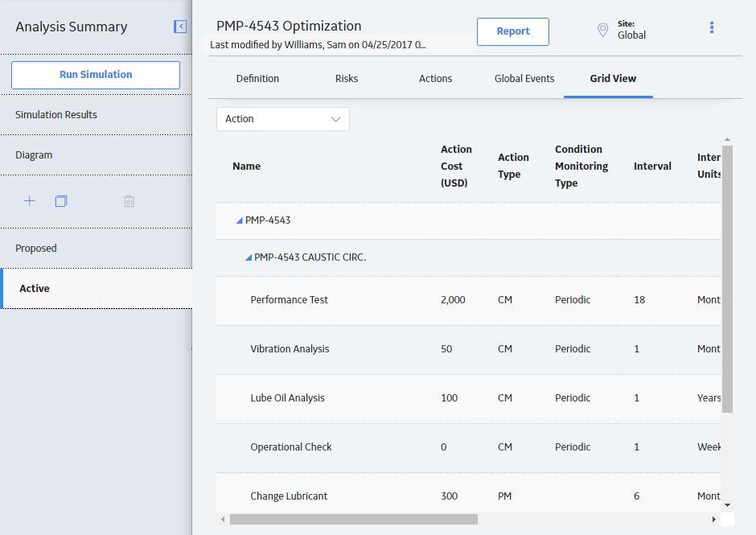Image resolution: width=756 pixels, height=535 pixels.
Task: Click the Run Simulation button
Action: (x=96, y=75)
